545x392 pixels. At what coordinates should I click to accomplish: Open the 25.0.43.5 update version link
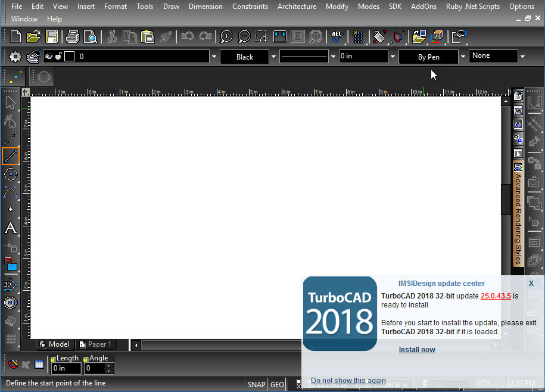(496, 296)
